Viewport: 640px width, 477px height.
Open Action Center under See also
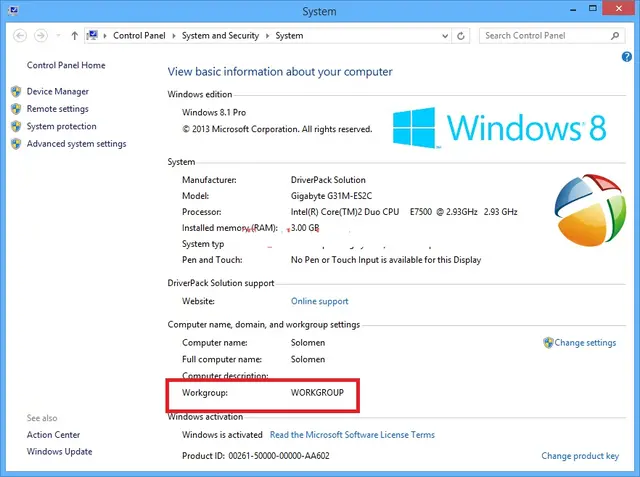[53, 435]
